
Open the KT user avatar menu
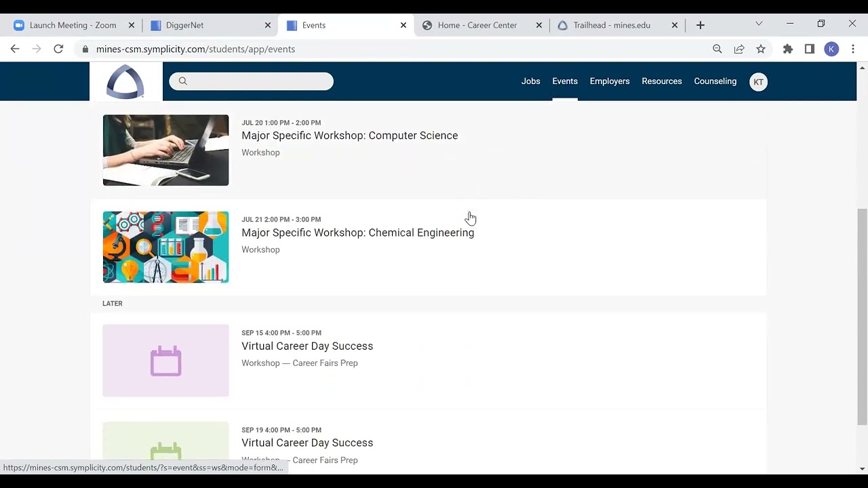tap(758, 82)
